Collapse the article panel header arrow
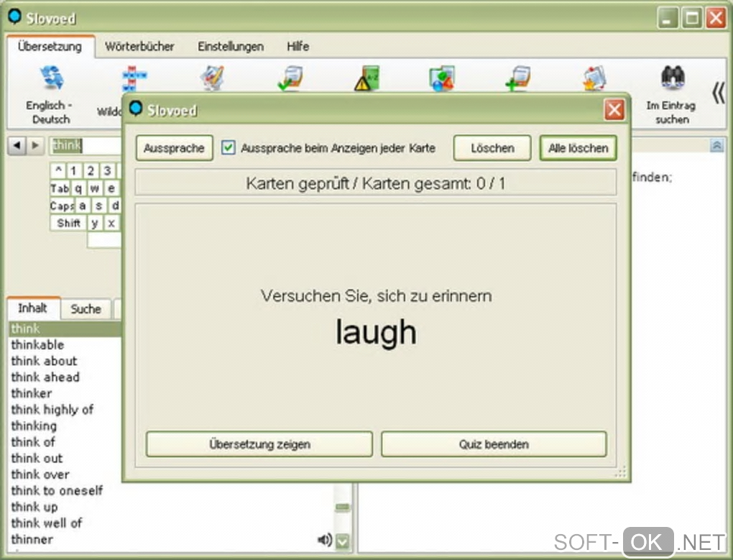This screenshot has height=560, width=733. 716,145
